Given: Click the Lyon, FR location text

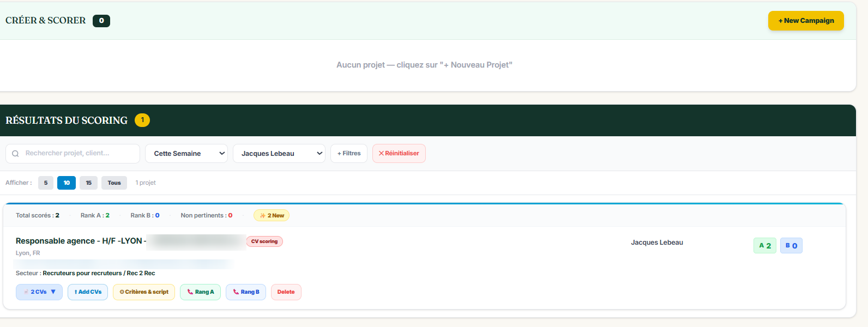Looking at the screenshot, I should pos(28,253).
